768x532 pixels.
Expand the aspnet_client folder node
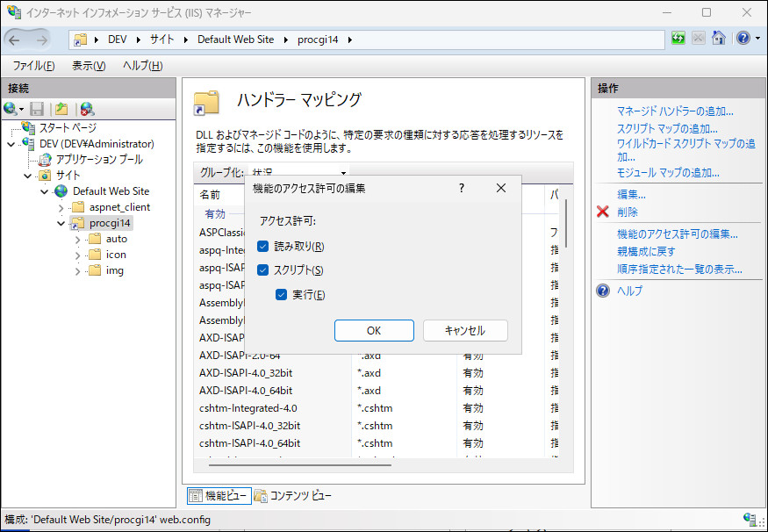[x=61, y=208]
